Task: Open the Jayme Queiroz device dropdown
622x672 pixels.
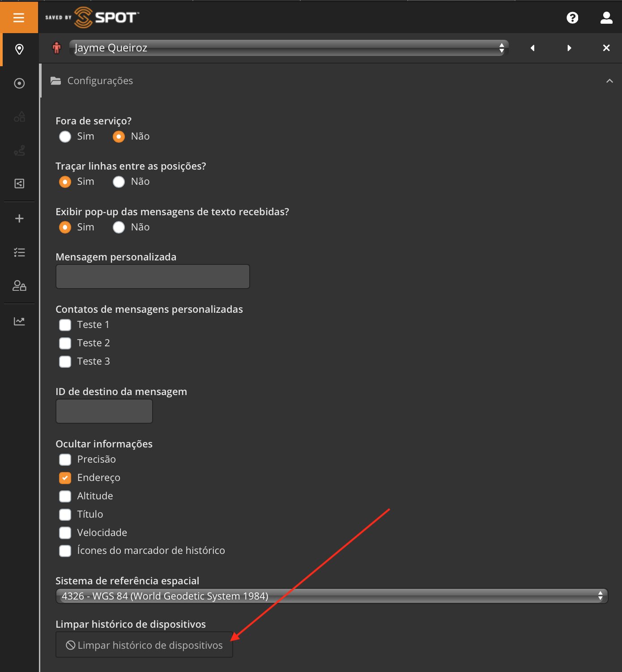Action: [x=289, y=48]
